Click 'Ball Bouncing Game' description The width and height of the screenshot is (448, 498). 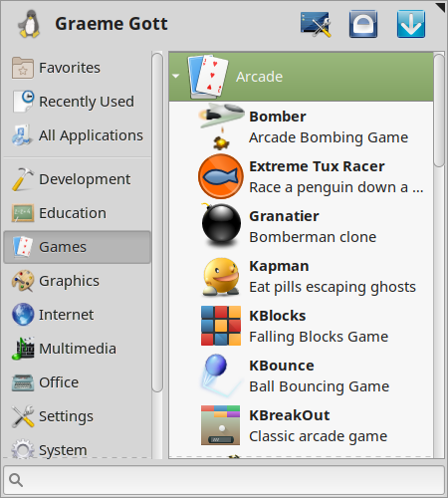[320, 386]
